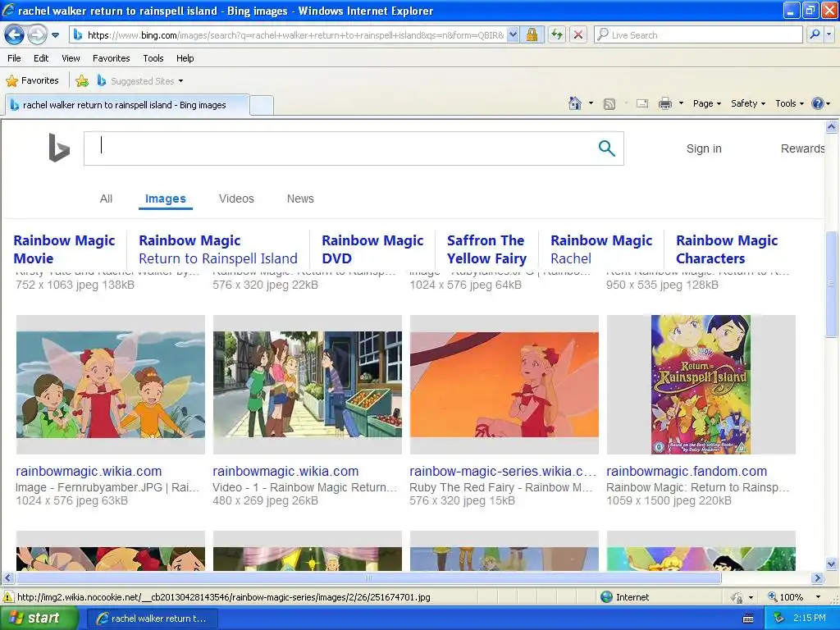Open the three fairies Fernrubyamber thumbnail

[111, 385]
